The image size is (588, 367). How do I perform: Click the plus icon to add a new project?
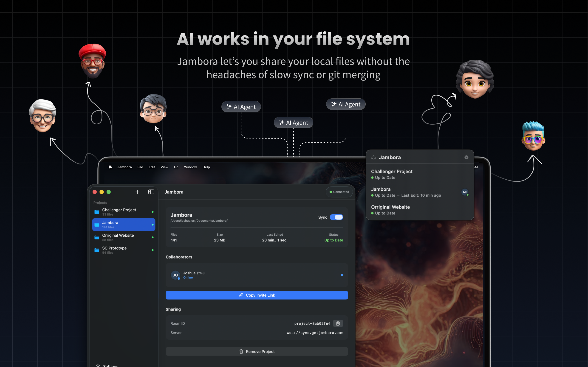(137, 192)
